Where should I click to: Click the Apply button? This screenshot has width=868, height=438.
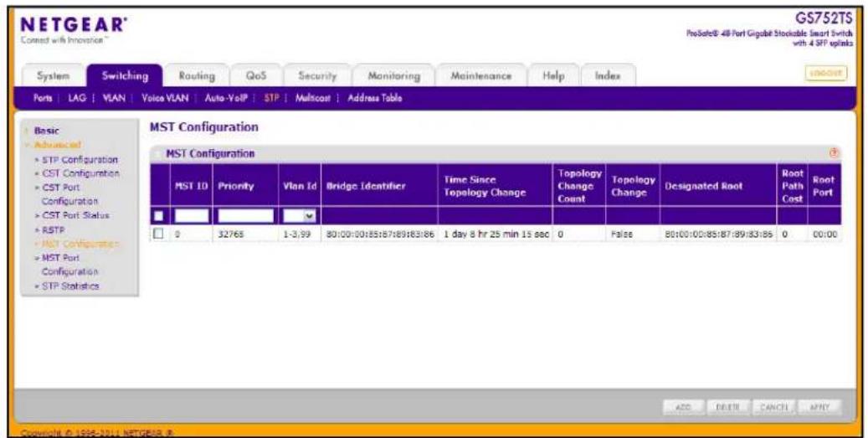click(x=819, y=407)
